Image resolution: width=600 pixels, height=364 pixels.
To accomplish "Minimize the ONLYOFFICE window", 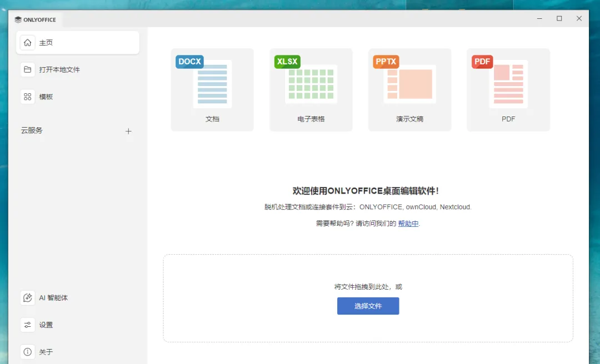I will [x=539, y=18].
